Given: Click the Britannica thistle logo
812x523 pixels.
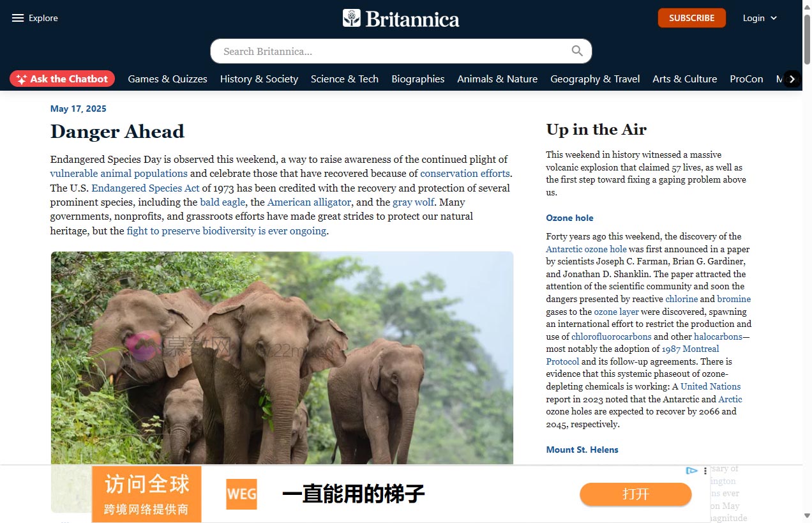Looking at the screenshot, I should pos(352,18).
